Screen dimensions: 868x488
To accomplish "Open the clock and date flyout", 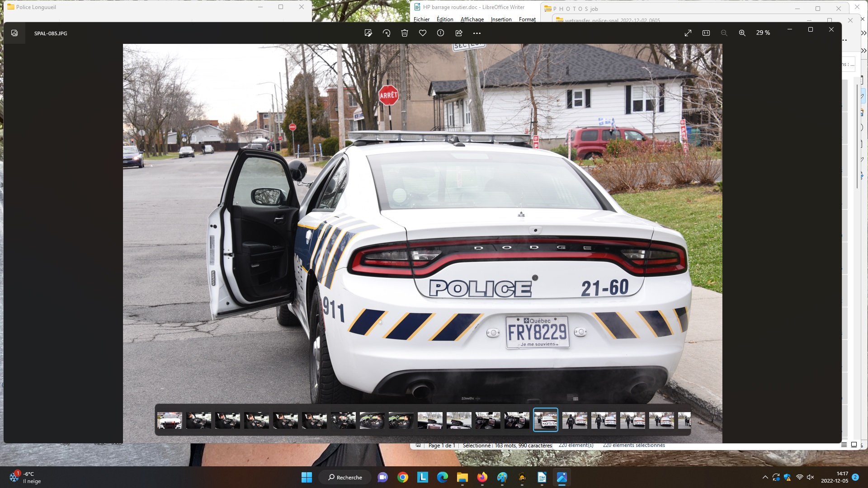I will coord(834,477).
